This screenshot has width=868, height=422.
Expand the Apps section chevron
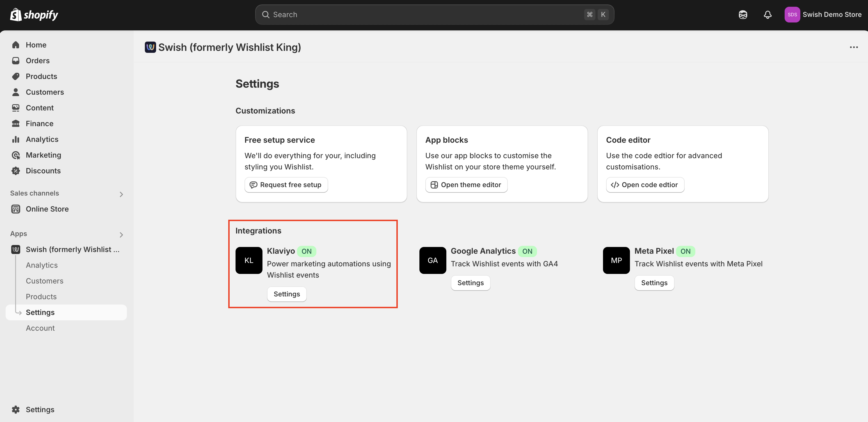[121, 235]
